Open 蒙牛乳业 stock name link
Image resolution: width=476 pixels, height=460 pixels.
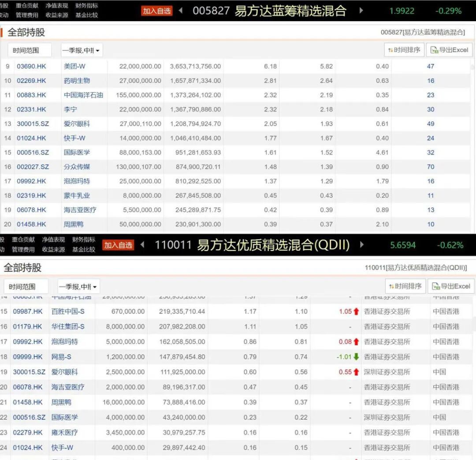coord(77,196)
